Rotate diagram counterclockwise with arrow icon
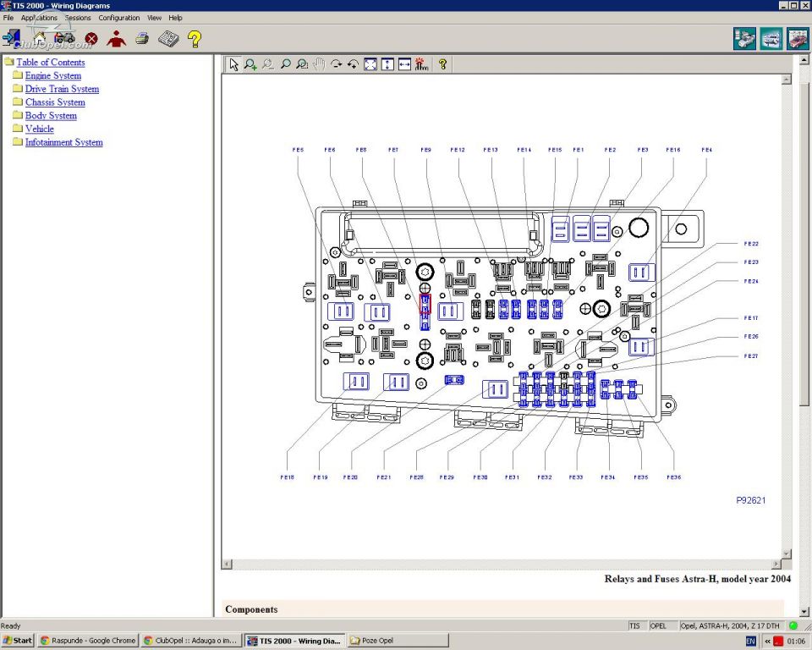812x650 pixels. 354,64
